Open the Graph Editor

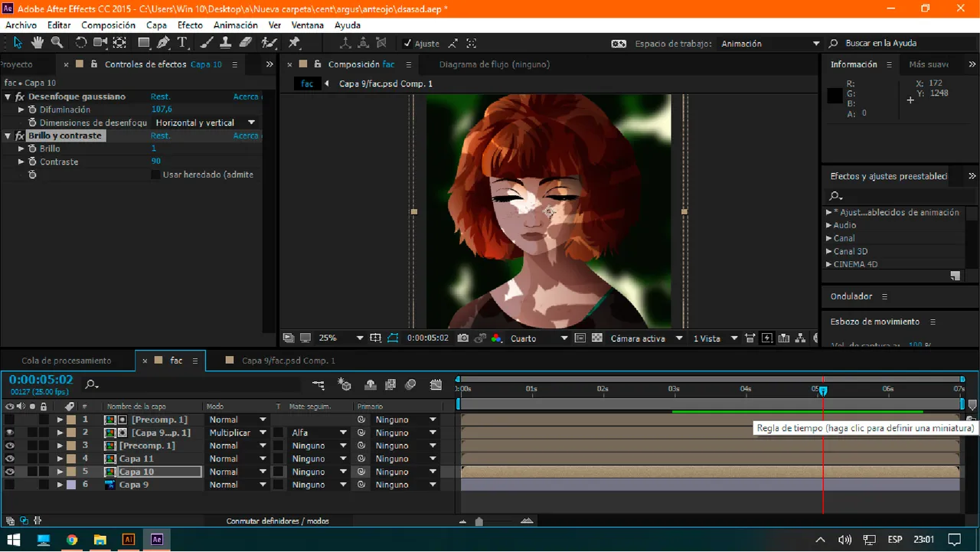pos(436,384)
